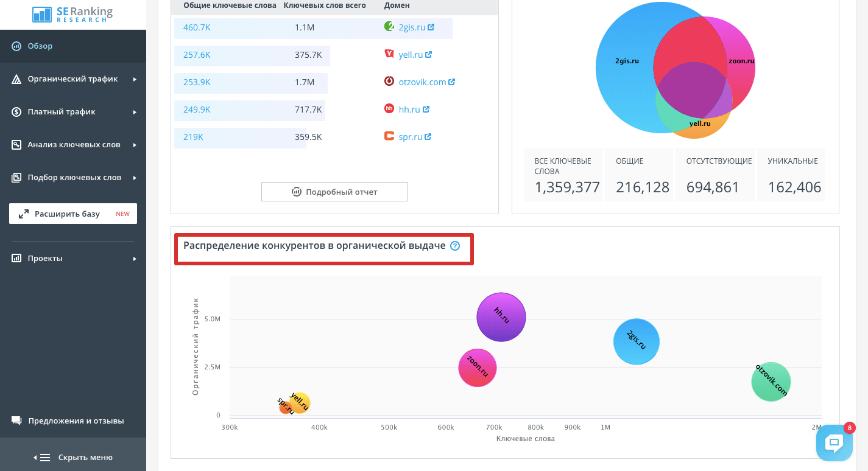Viewport: 868px width, 471px height.
Task: Expand the Платный трафик submenu arrow
Action: (x=135, y=112)
